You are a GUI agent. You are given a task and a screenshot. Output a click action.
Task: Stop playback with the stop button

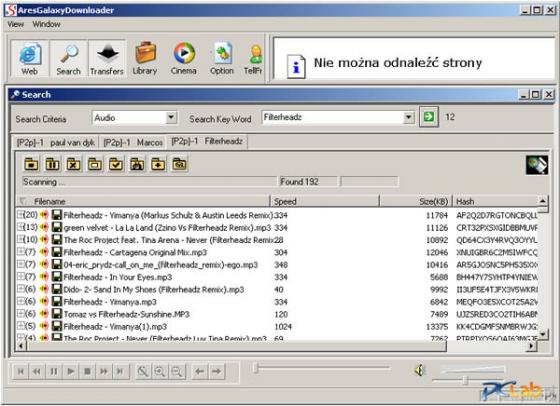pyautogui.click(x=87, y=371)
